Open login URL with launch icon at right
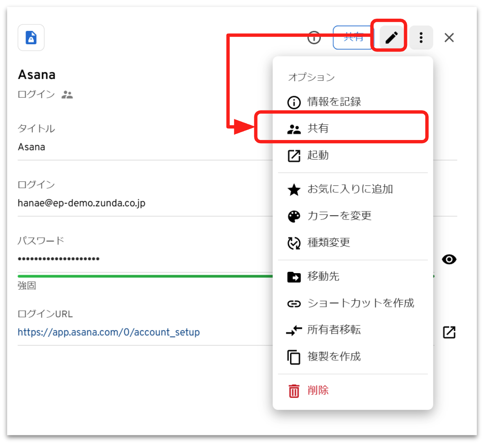 449,332
